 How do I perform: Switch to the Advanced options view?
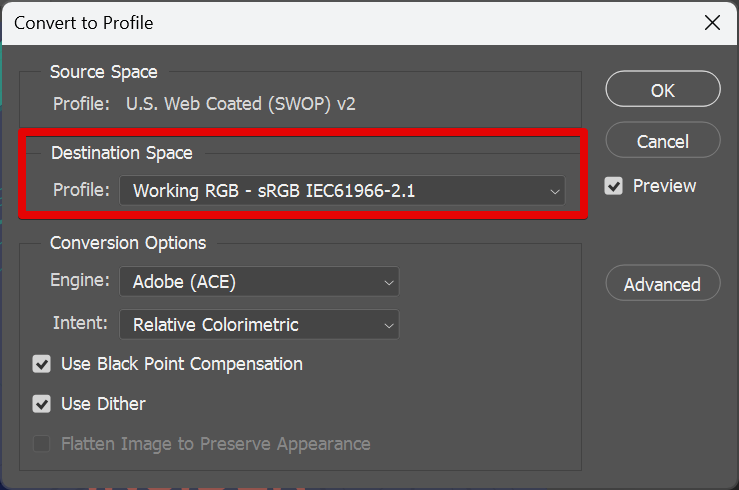pos(662,284)
